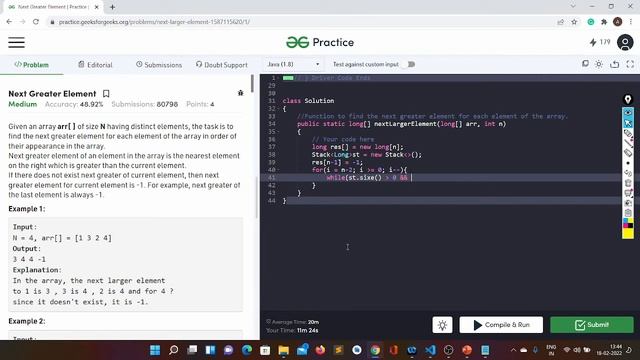The image size is (640, 360).
Task: Click the yellow color swatch in annotation toolbar
Action: coord(628,233)
